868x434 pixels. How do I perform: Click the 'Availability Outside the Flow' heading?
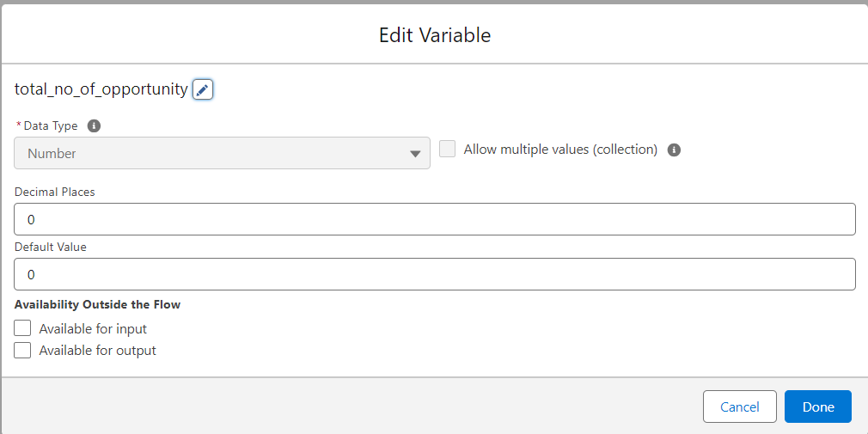[x=97, y=304]
